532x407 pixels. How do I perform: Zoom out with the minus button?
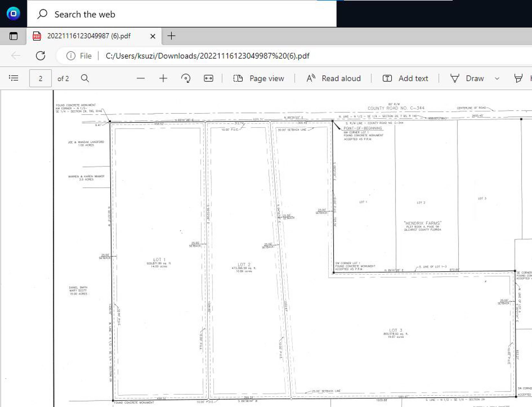point(140,78)
